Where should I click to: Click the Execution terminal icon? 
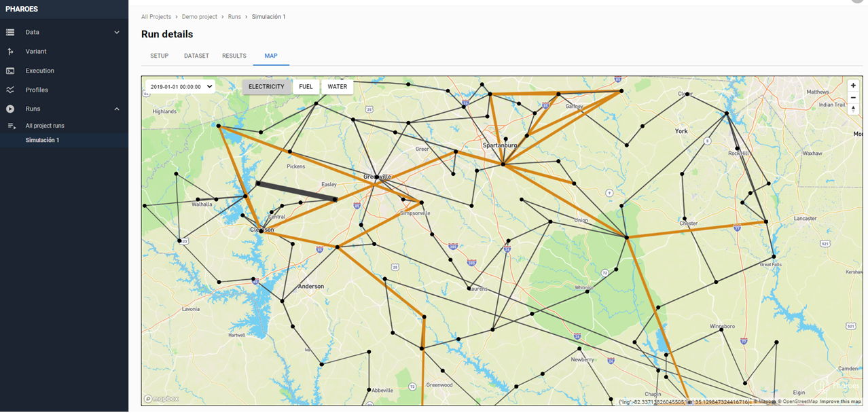point(10,71)
